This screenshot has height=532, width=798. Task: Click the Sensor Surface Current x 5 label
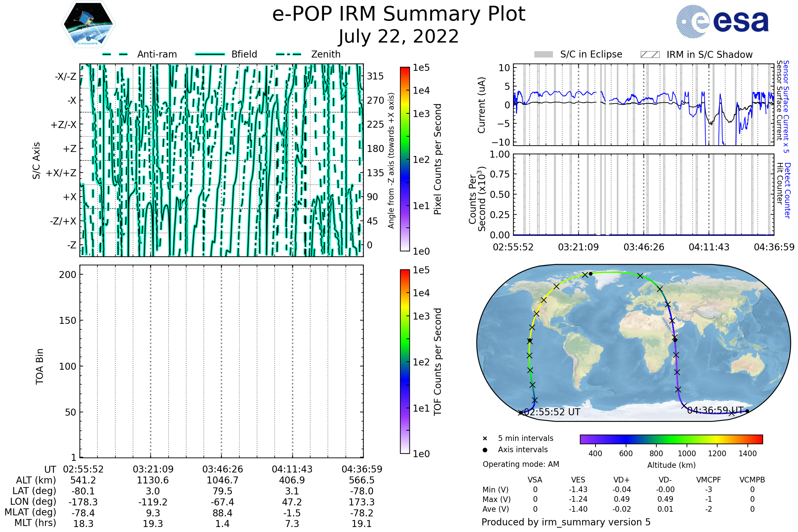[786, 106]
